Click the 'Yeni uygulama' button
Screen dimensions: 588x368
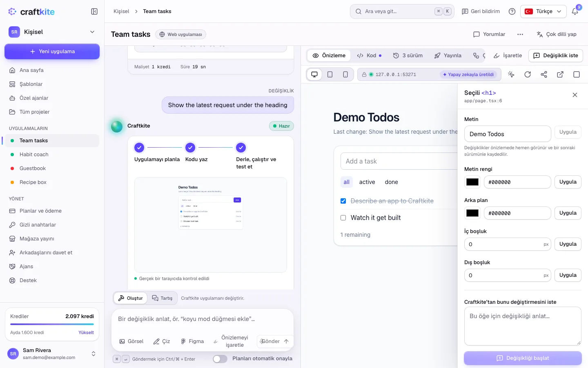(52, 52)
